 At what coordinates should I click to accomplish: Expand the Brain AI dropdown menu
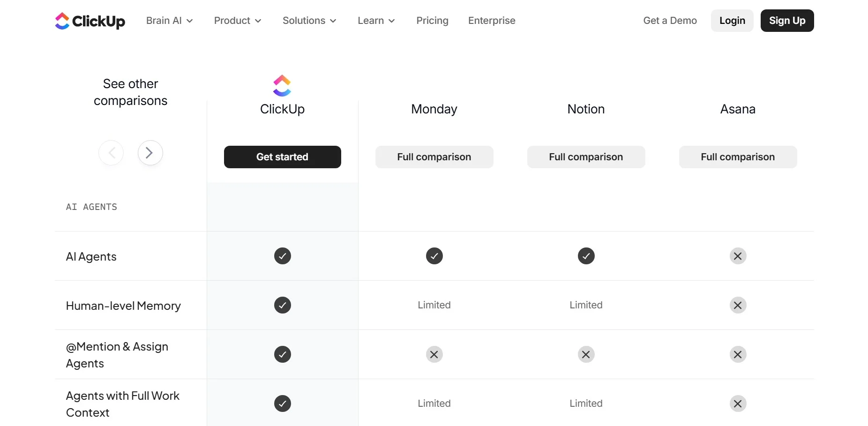click(x=169, y=21)
